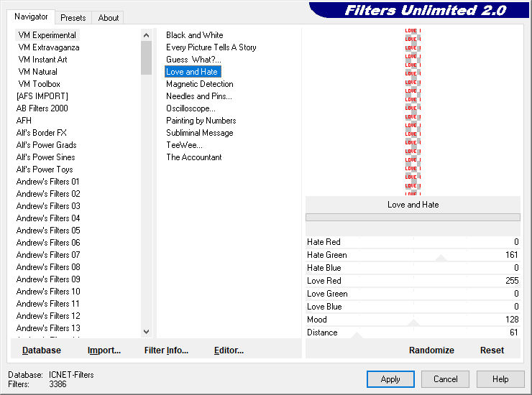Open the About tab

109,18
